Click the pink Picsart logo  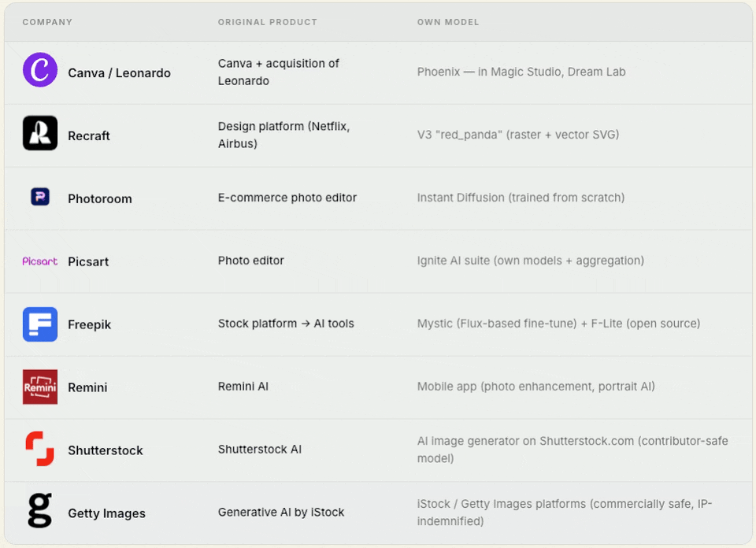coord(40,261)
